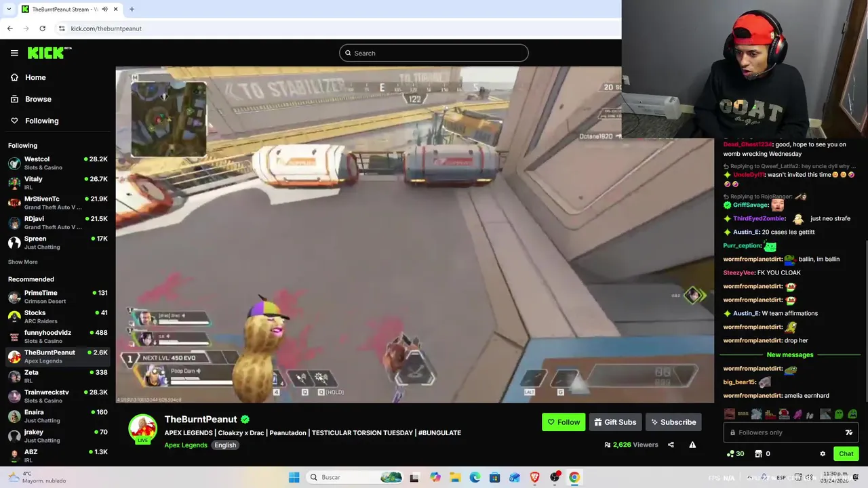
Task: Click the Followers only chat input
Action: tap(791, 432)
